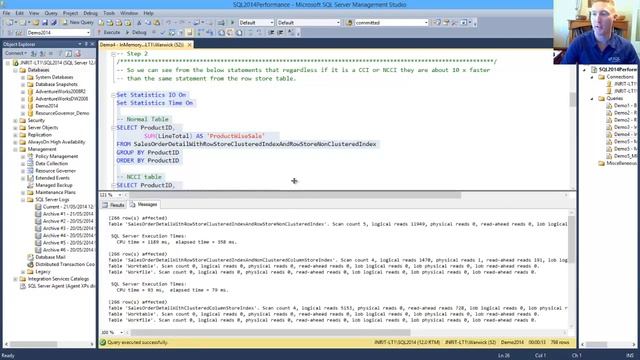Click the Increase Indent icon
Screen dimensions: 640x360
click(x=280, y=32)
